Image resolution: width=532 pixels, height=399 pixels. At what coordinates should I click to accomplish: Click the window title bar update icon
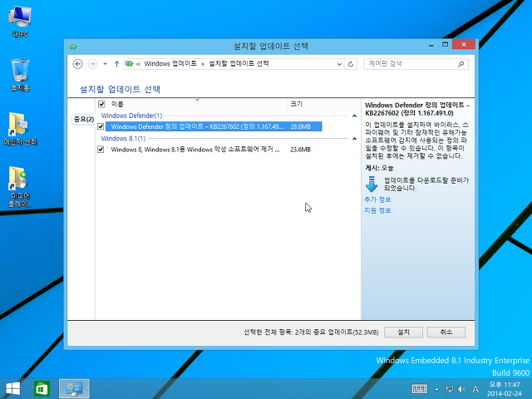tap(73, 47)
